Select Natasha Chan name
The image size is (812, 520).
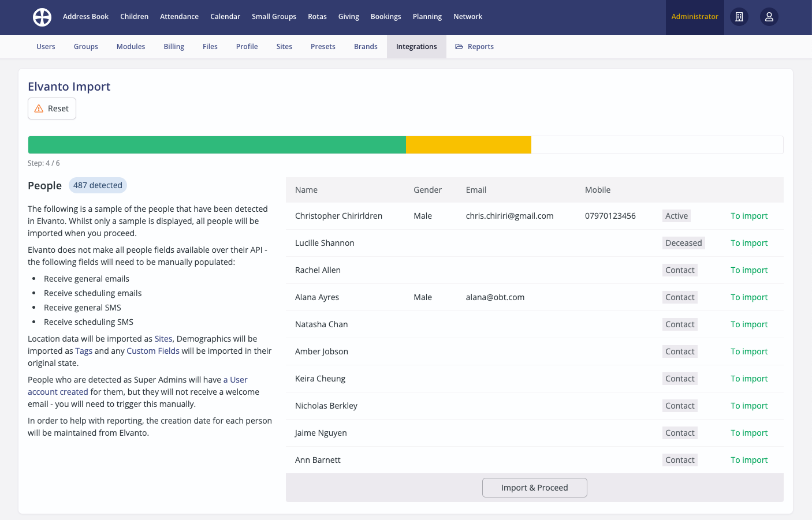321,324
